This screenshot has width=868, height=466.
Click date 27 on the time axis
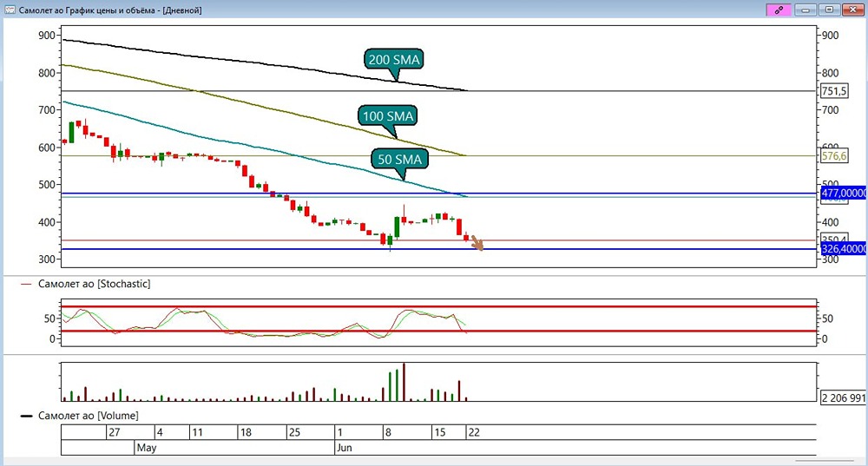coord(114,432)
